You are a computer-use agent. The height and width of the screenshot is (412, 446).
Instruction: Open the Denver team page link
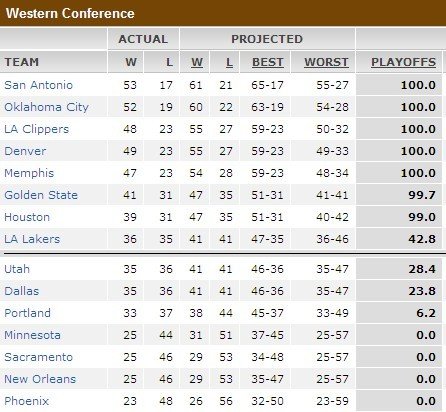pos(25,151)
